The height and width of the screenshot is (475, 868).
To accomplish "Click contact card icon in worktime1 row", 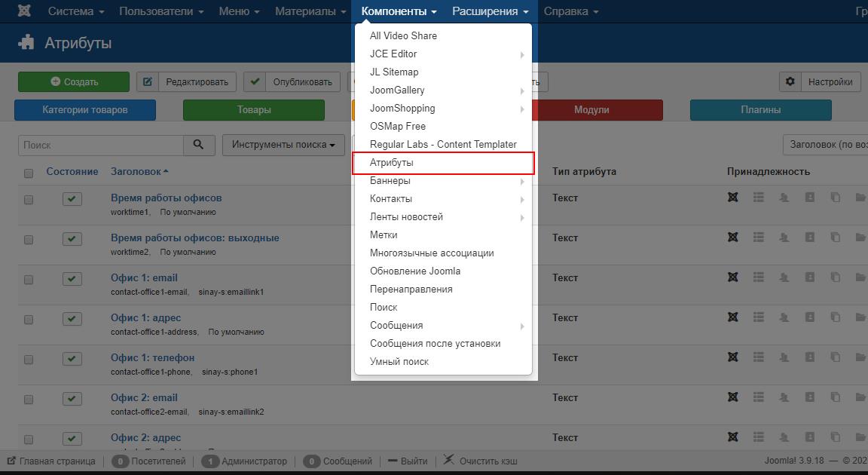I will [x=810, y=197].
